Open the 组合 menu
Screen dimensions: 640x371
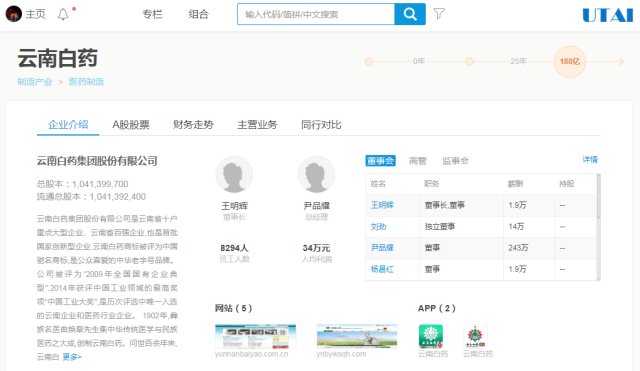pyautogui.click(x=198, y=14)
